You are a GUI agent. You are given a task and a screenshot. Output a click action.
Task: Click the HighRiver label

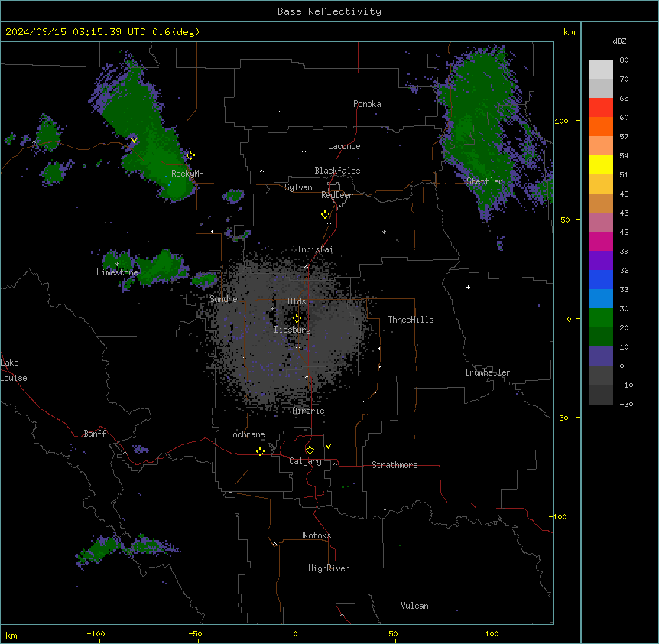coord(329,568)
